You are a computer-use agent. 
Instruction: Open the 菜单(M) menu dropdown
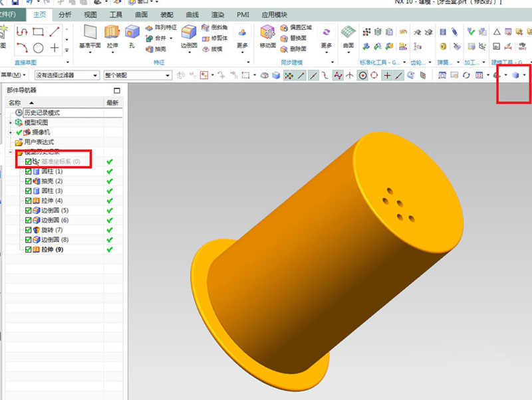pos(13,75)
